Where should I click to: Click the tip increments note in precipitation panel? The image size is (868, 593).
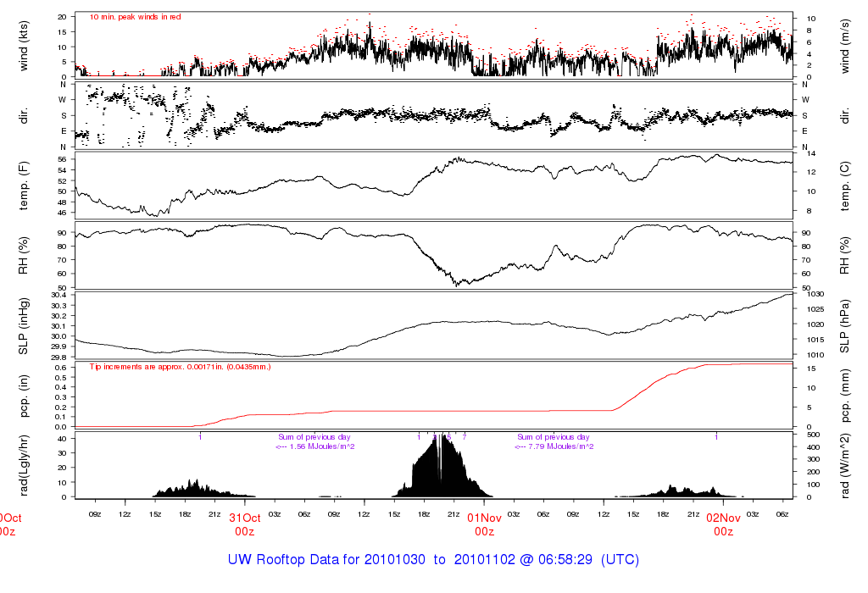coord(181,367)
